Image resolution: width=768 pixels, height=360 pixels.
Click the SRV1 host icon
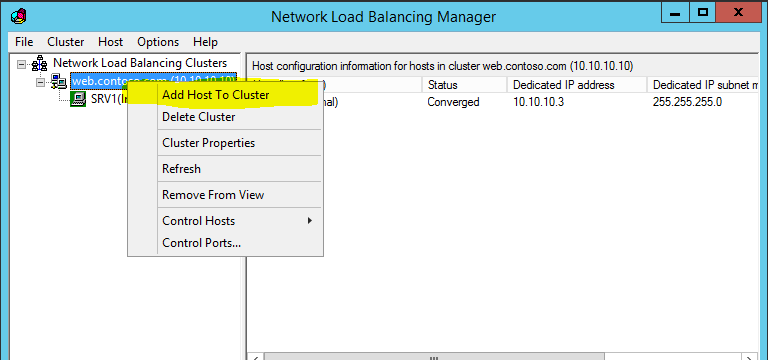coord(78,99)
